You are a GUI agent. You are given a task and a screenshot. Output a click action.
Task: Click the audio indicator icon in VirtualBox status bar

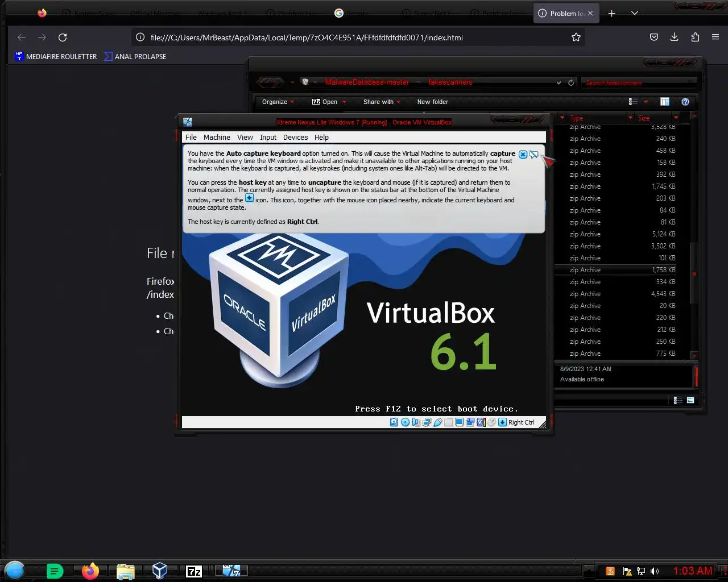click(416, 422)
